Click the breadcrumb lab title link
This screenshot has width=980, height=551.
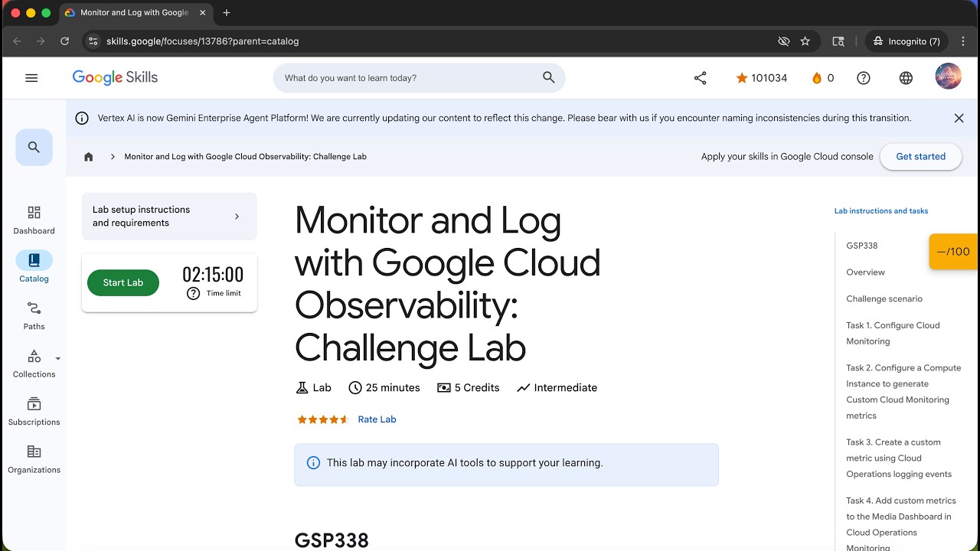(x=245, y=157)
